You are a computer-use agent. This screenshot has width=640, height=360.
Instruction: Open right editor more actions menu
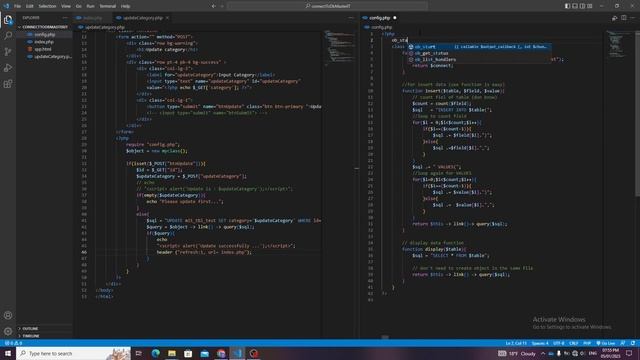pyautogui.click(x=633, y=18)
